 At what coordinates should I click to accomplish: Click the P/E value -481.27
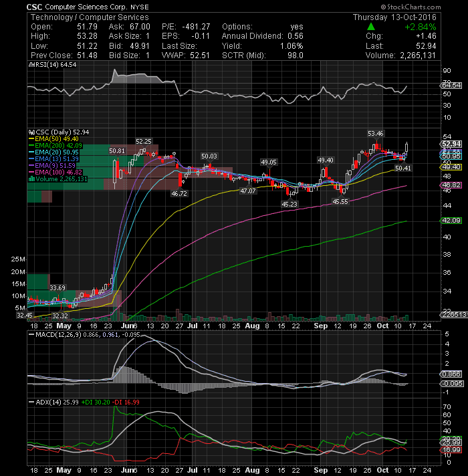196,27
